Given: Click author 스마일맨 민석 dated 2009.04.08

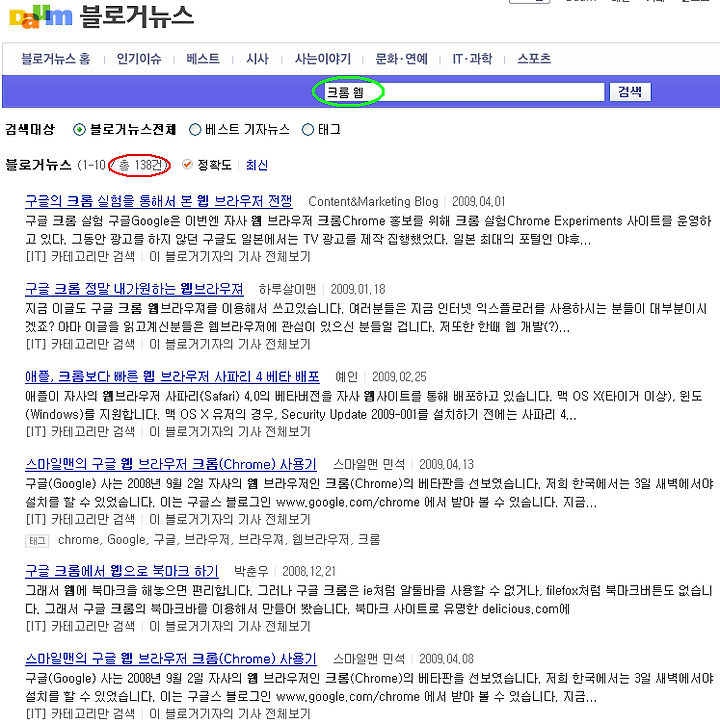Looking at the screenshot, I should [x=369, y=659].
